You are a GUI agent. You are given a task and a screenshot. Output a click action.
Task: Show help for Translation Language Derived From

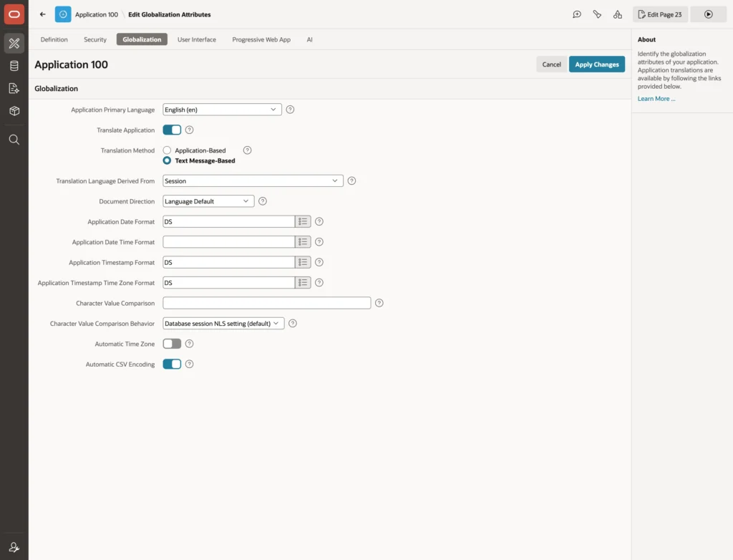(x=351, y=180)
